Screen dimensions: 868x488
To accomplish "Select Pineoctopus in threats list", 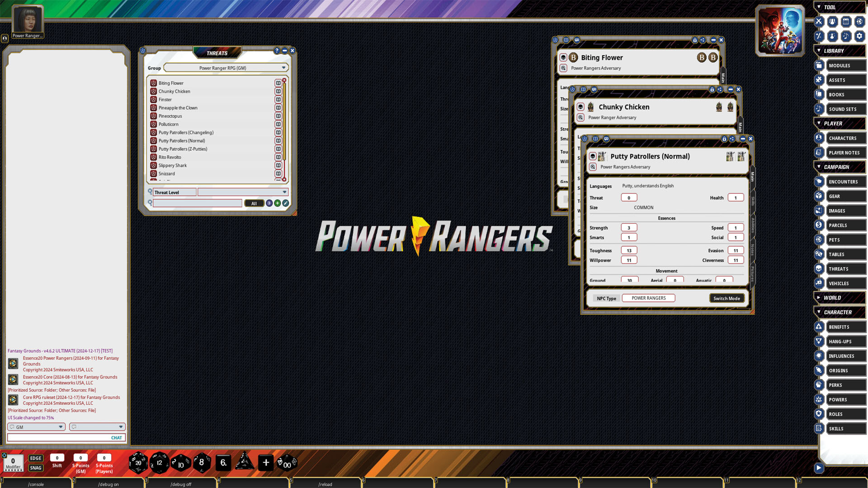I will point(170,116).
